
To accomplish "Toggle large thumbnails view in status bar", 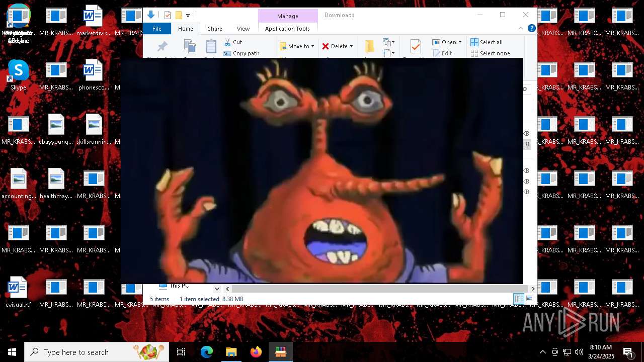I will (529, 299).
